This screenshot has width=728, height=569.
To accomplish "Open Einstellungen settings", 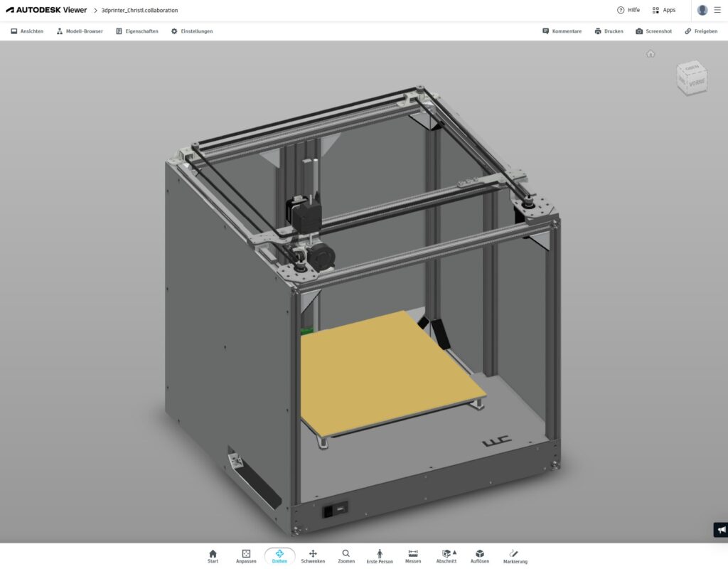I will (x=192, y=31).
